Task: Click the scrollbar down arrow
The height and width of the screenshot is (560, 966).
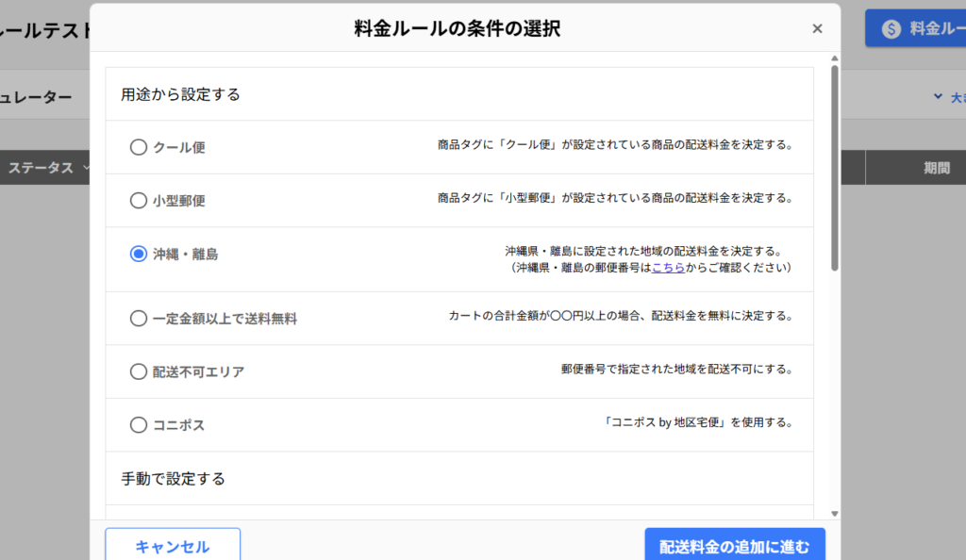Action: coord(834,513)
